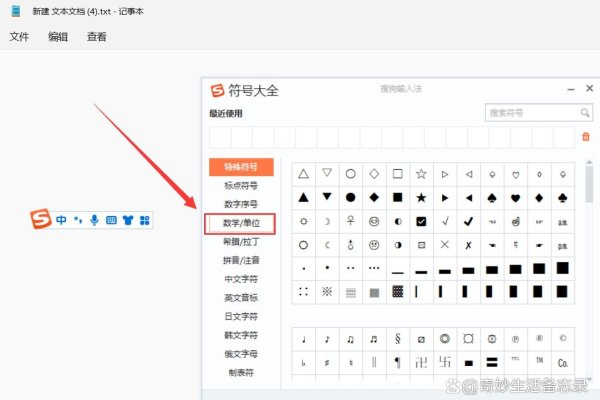600x400 pixels.
Task: Insert the hollow square □ symbol
Action: click(x=398, y=174)
